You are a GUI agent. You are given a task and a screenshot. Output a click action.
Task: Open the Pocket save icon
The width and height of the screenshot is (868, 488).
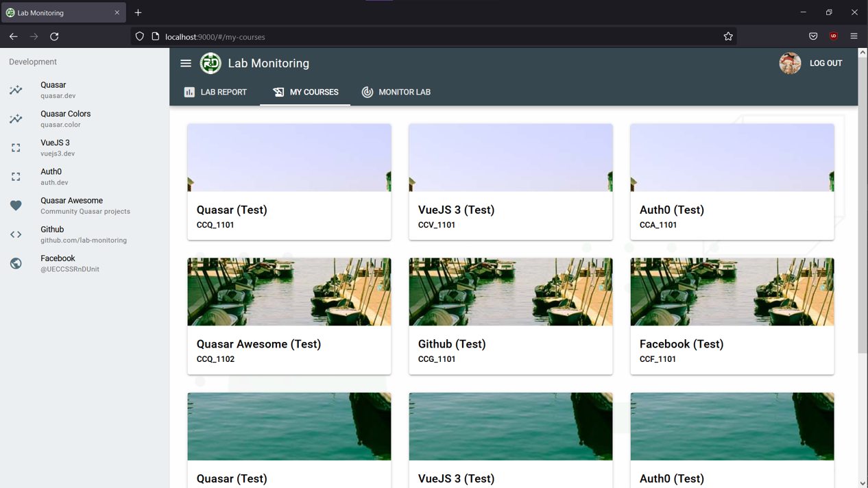pos(813,36)
